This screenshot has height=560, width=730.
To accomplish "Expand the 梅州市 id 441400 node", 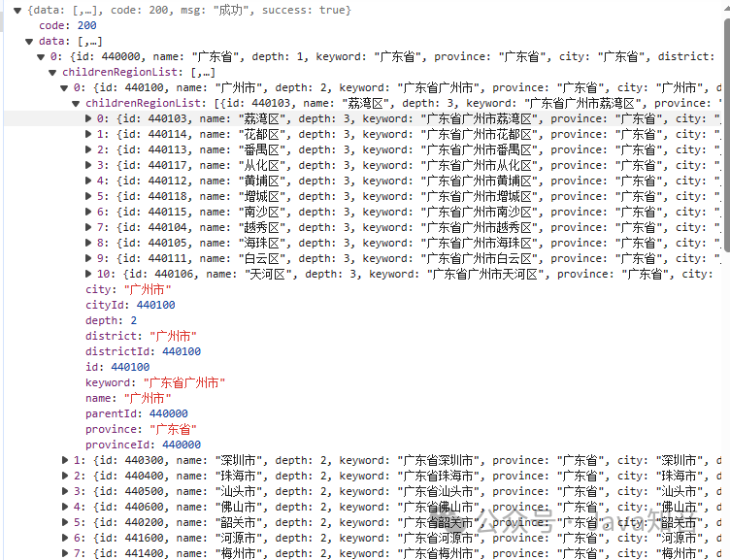I will coord(65,553).
